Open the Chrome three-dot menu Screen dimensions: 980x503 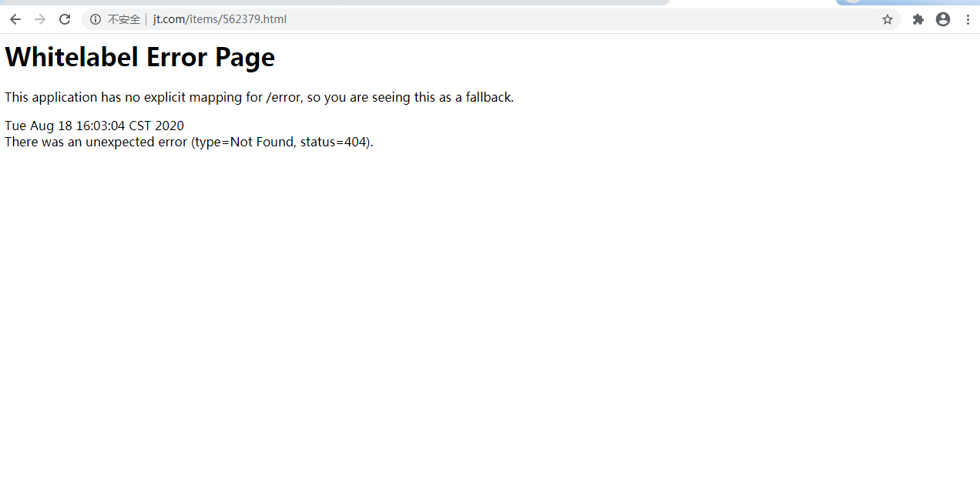(x=968, y=19)
